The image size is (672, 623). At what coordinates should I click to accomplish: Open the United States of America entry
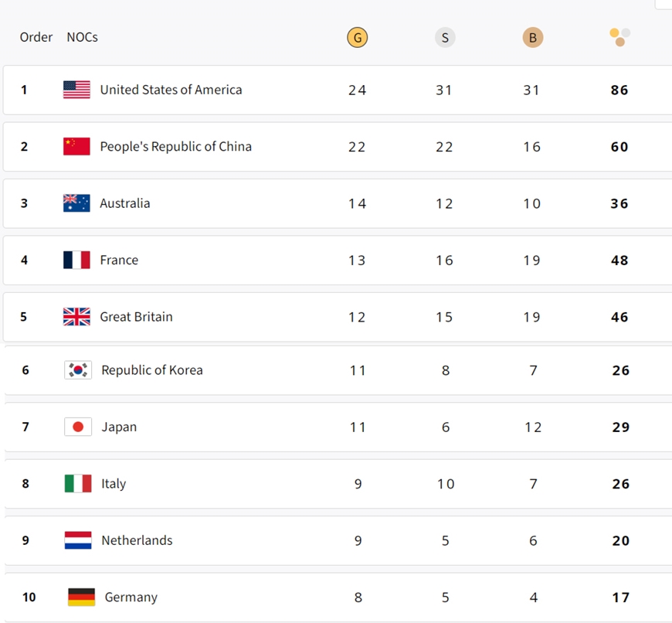point(171,90)
